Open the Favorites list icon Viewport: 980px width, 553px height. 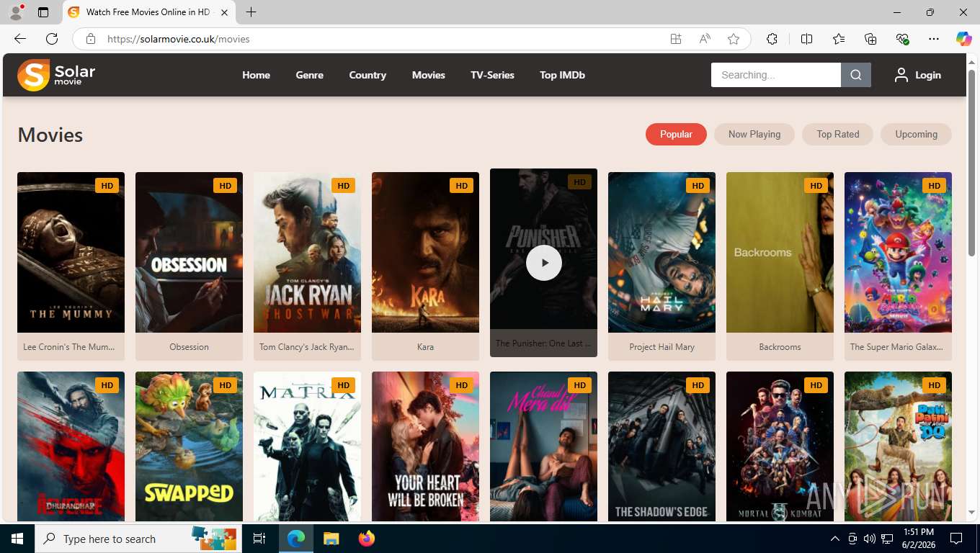(x=839, y=39)
